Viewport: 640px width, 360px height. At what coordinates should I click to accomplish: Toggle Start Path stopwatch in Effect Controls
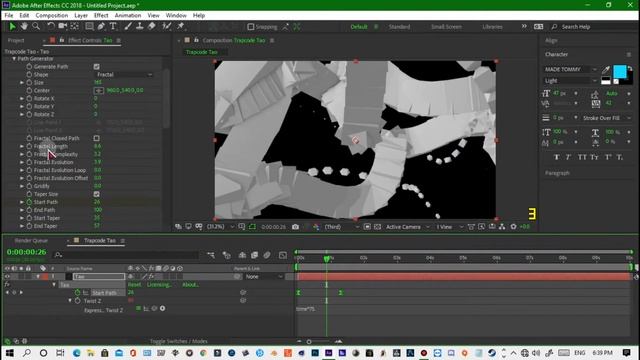[x=29, y=202]
